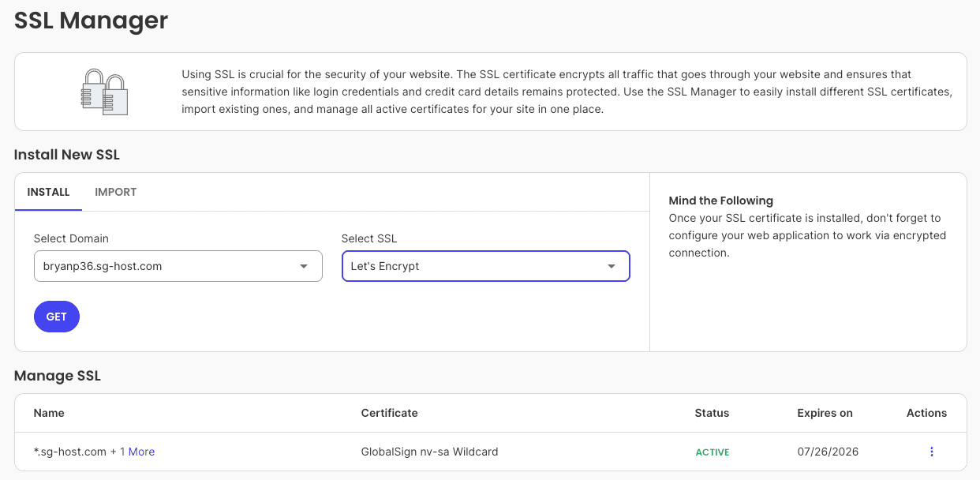This screenshot has height=480, width=980.
Task: Open the '1 More' domains link
Action: [x=137, y=452]
